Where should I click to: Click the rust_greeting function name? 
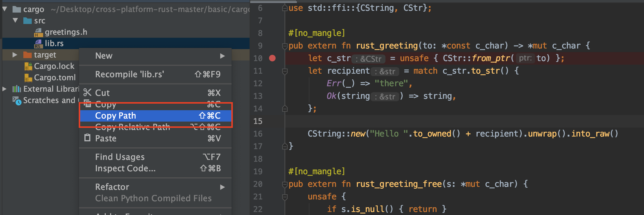click(387, 46)
